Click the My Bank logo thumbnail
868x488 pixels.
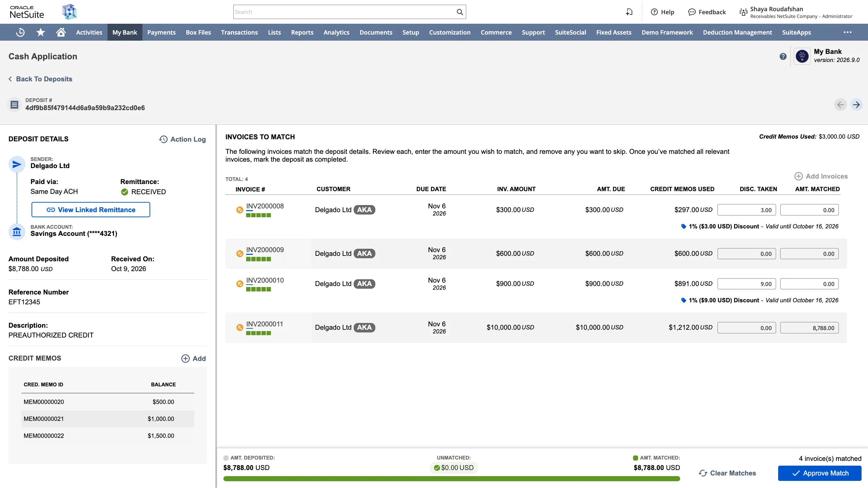click(802, 56)
